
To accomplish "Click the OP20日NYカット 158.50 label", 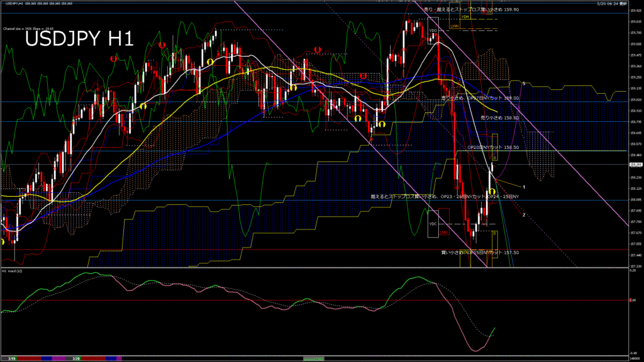I will coord(493,146).
